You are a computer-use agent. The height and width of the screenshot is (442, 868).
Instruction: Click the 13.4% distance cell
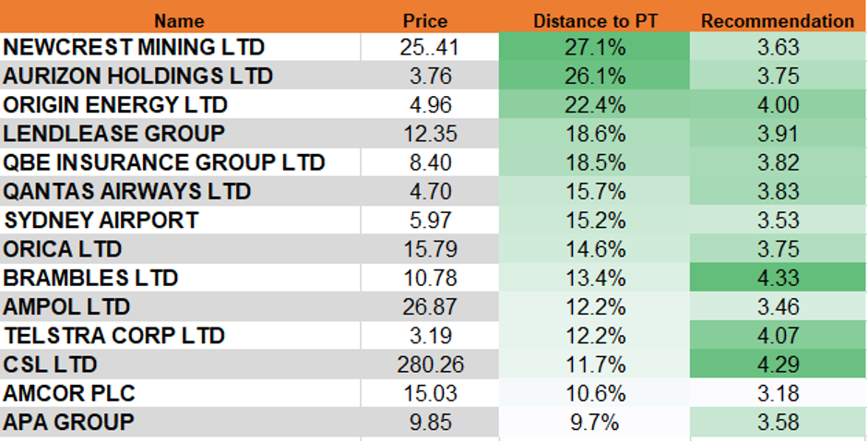595,277
